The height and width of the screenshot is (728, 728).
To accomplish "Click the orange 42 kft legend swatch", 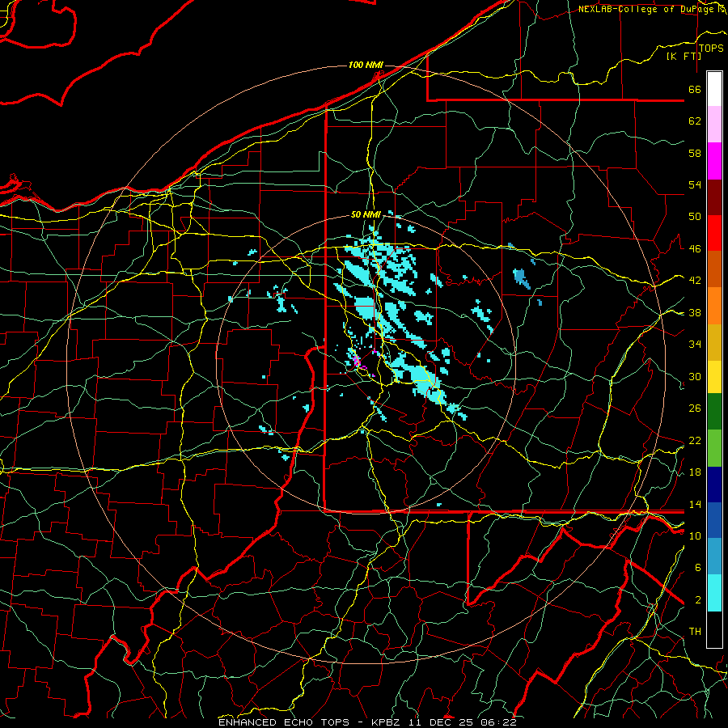I will click(x=714, y=269).
